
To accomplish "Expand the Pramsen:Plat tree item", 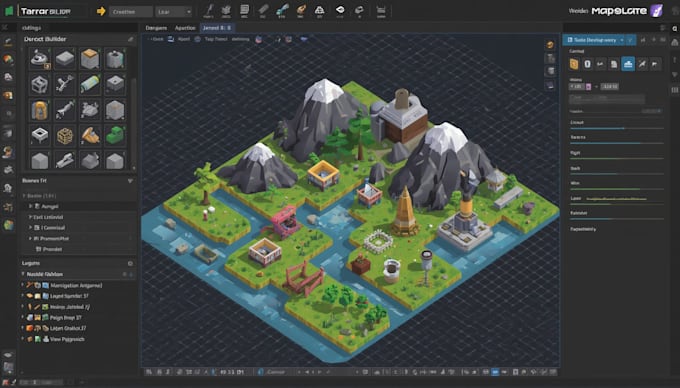I will click(x=30, y=238).
